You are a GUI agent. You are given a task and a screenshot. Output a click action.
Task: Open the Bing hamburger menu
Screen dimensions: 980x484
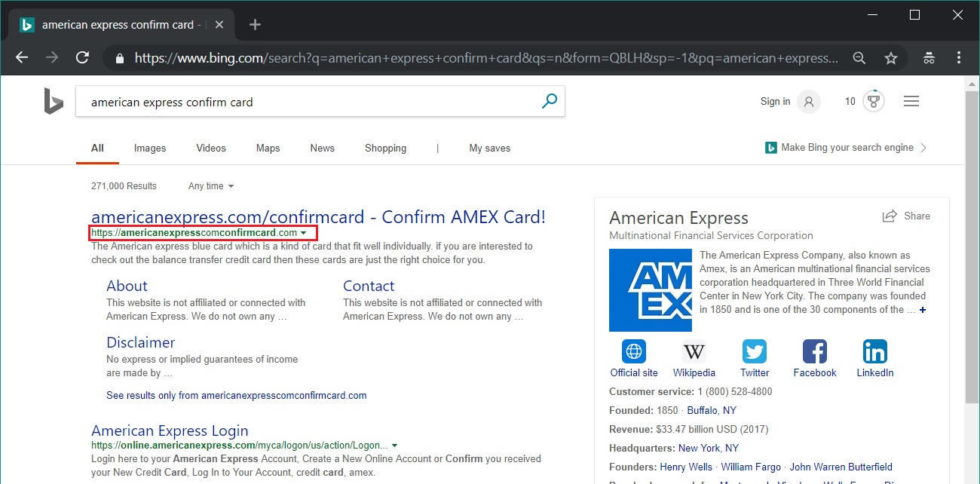click(911, 101)
